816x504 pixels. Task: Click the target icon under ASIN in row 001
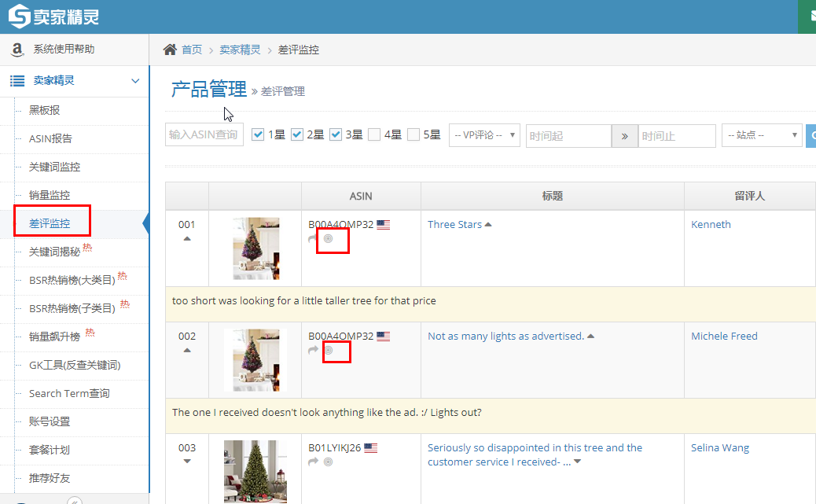pyautogui.click(x=329, y=239)
